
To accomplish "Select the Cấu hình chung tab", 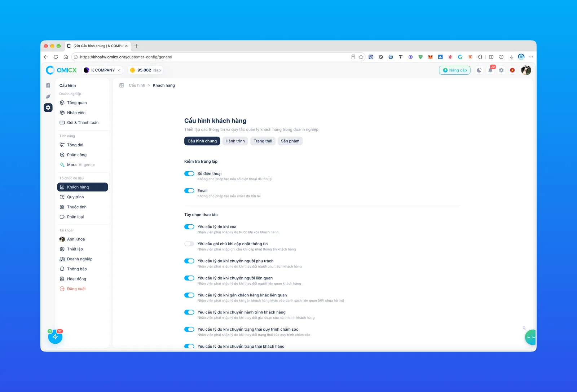I will pyautogui.click(x=202, y=141).
